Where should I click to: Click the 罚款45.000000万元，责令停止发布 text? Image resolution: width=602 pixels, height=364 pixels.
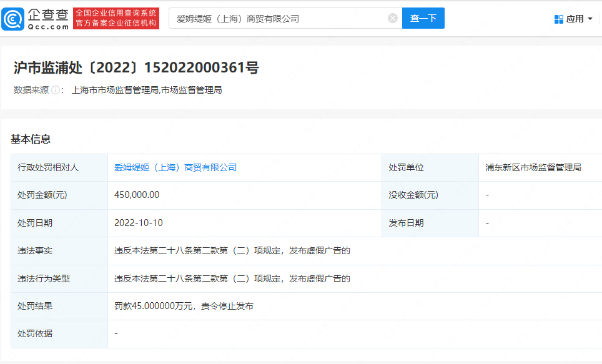[184, 307]
